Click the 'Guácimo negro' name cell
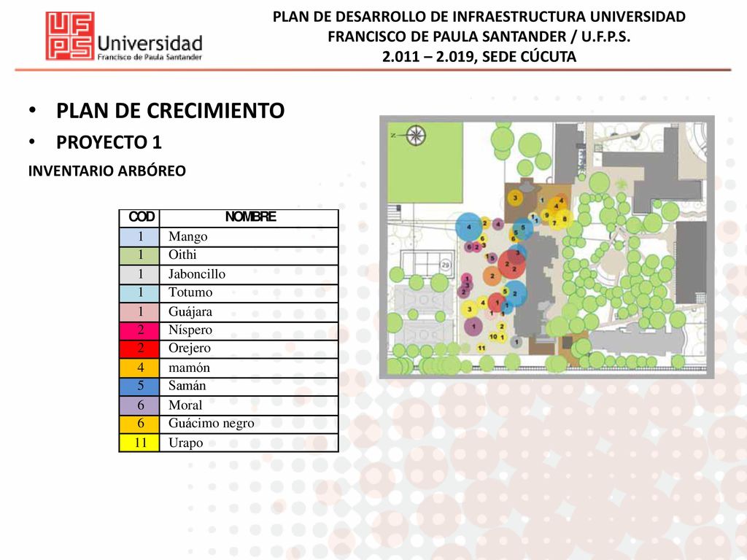747x560 pixels. point(249,424)
